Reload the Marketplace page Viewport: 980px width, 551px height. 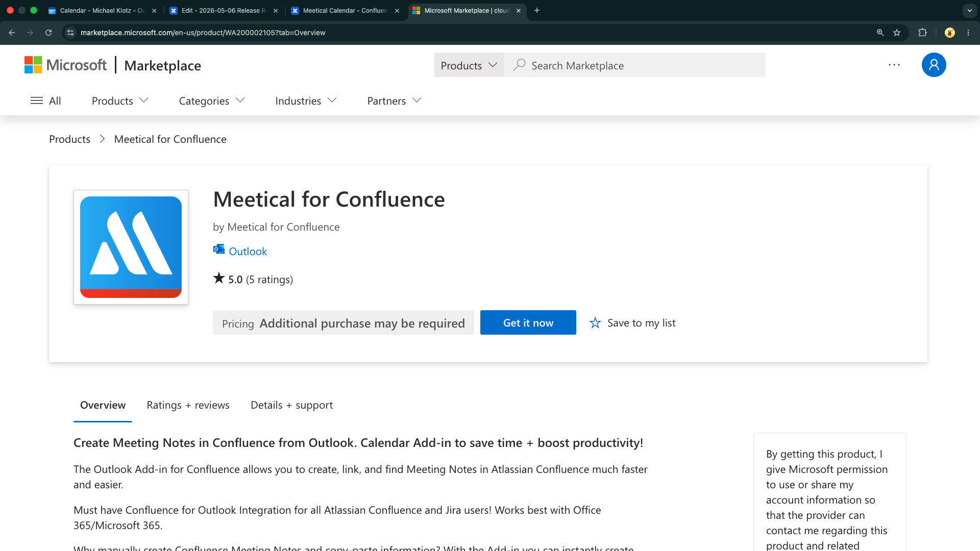[48, 33]
